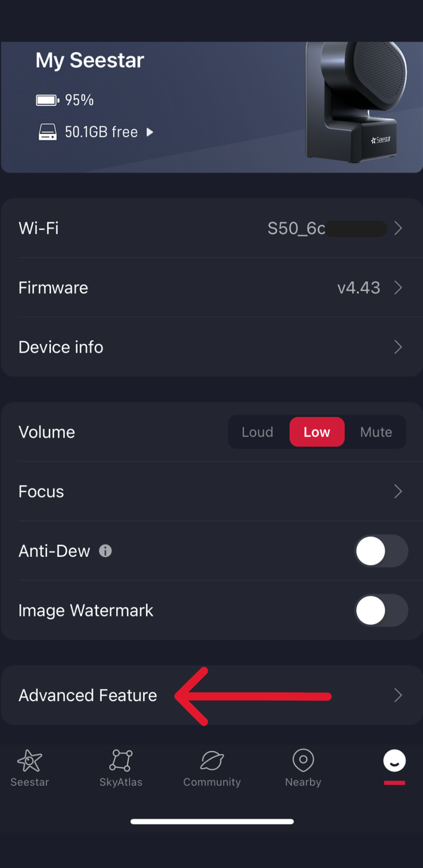
Task: Click the battery level icon
Action: click(x=48, y=100)
